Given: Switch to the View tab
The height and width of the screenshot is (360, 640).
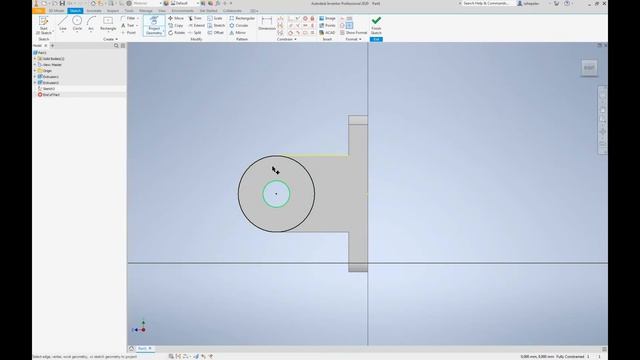Looking at the screenshot, I should 162,11.
